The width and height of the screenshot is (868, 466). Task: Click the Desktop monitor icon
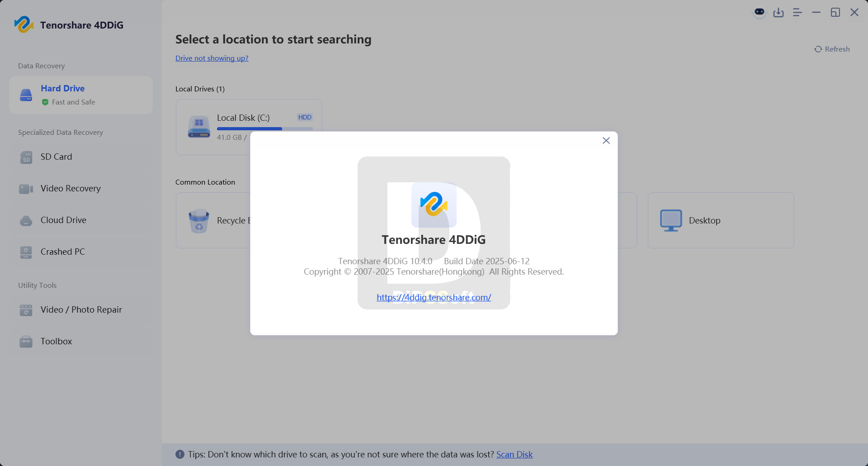(671, 220)
